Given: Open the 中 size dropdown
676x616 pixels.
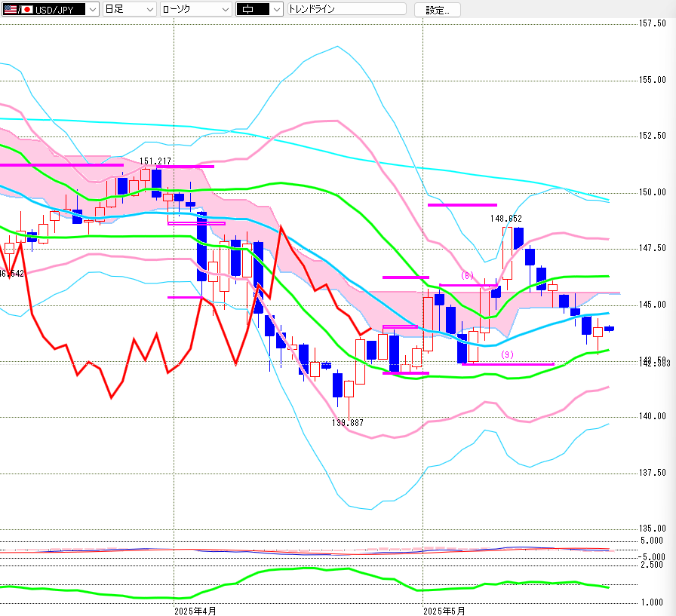Looking at the screenshot, I should point(259,9).
